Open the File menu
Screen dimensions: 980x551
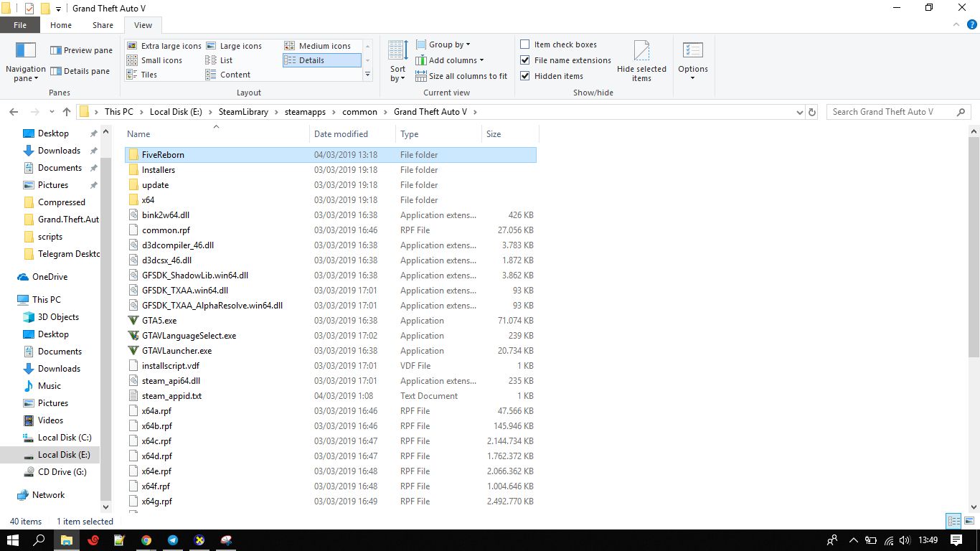20,25
